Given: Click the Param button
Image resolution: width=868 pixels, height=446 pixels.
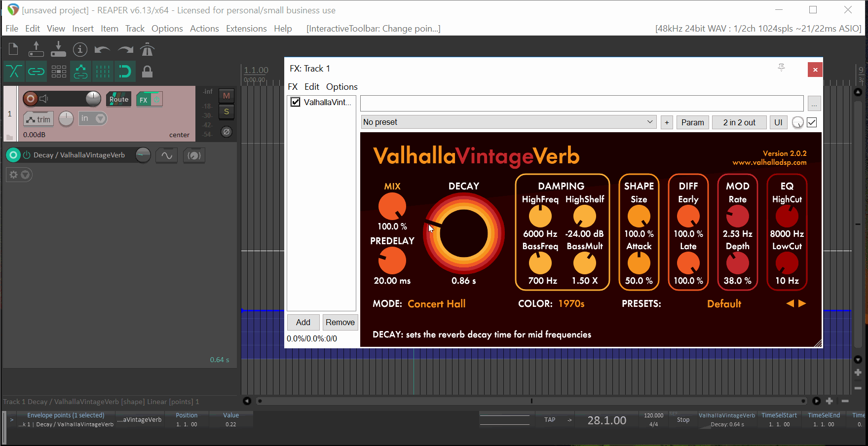Looking at the screenshot, I should pos(693,122).
